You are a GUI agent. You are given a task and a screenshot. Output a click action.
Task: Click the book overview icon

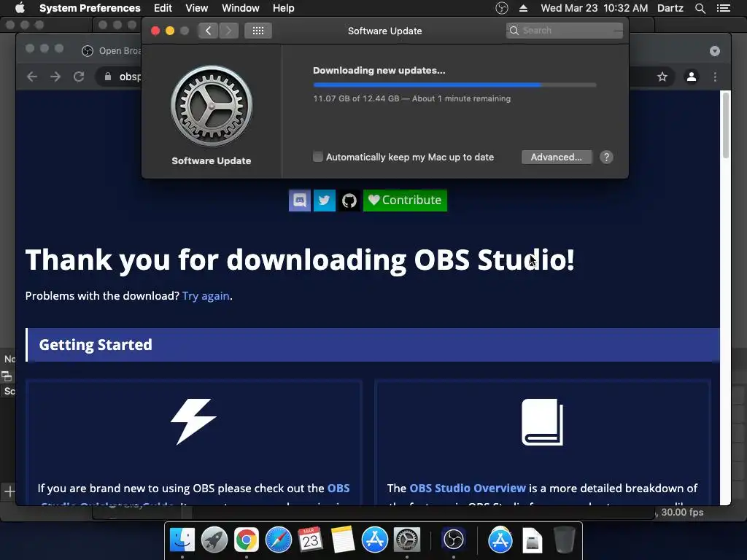pos(543,422)
